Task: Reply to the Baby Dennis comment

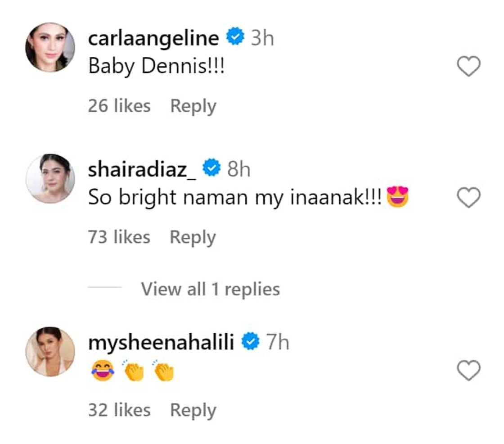Action: click(193, 106)
